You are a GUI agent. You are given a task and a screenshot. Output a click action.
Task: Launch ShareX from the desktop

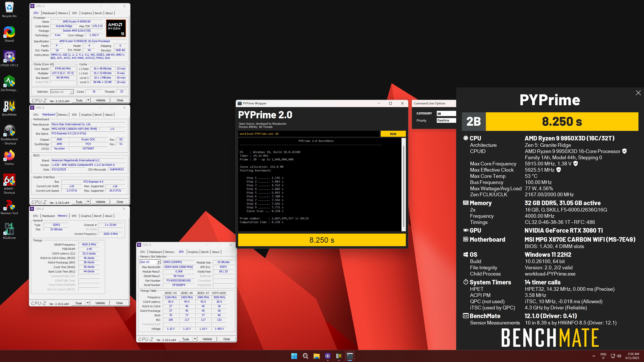pos(9,34)
